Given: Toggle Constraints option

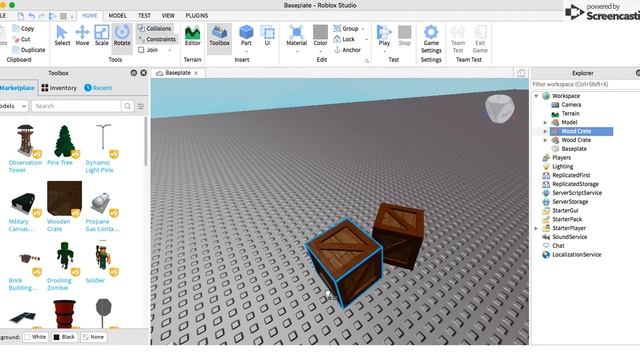Looking at the screenshot, I should [157, 39].
